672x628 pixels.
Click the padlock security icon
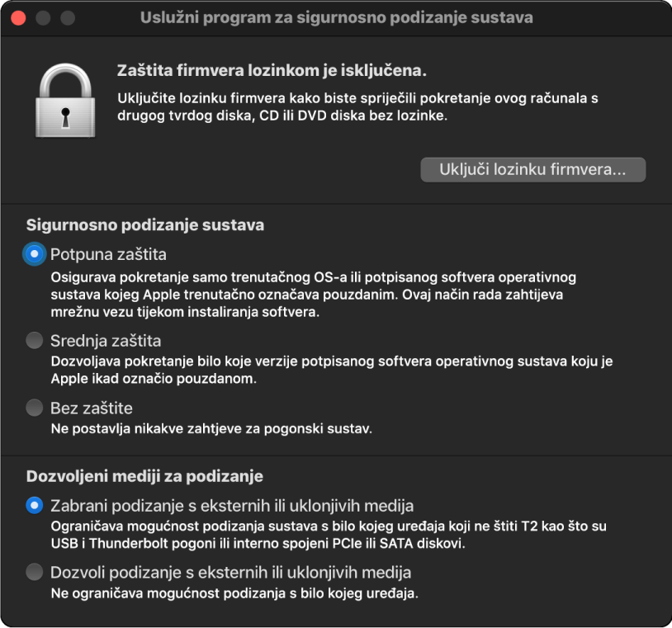tap(66, 99)
